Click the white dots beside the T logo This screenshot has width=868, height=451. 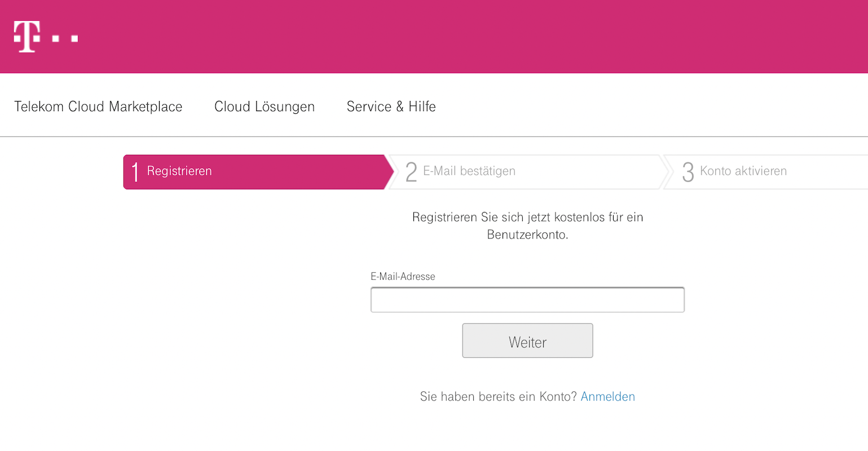(x=65, y=38)
